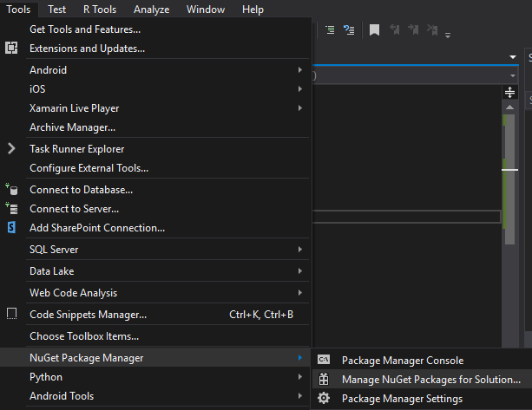Click the comment selection toolbar icon
The image size is (532, 410).
click(x=349, y=29)
